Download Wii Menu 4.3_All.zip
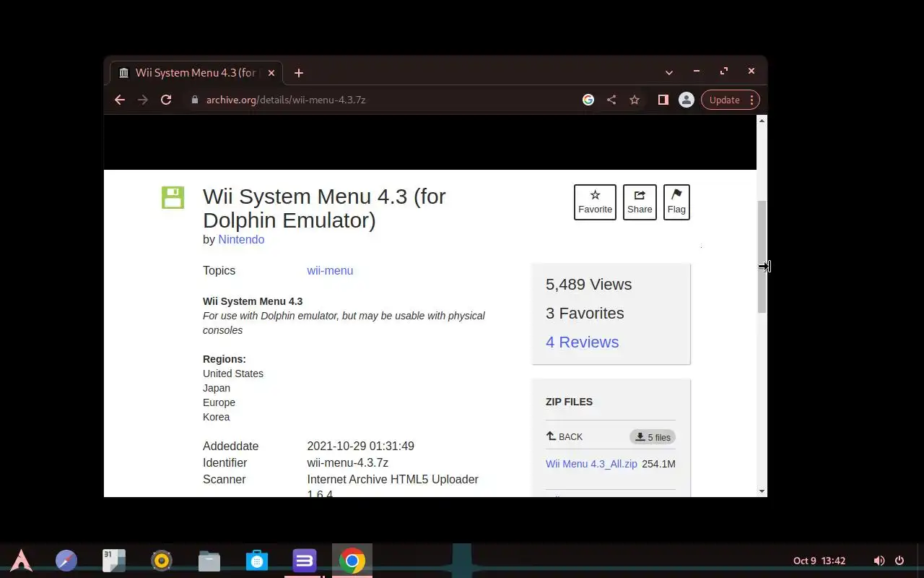 [591, 464]
